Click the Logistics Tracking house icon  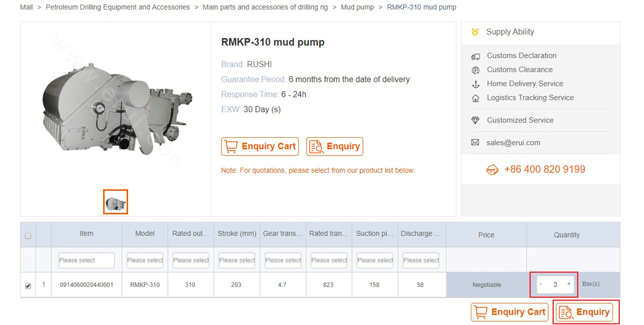475,98
